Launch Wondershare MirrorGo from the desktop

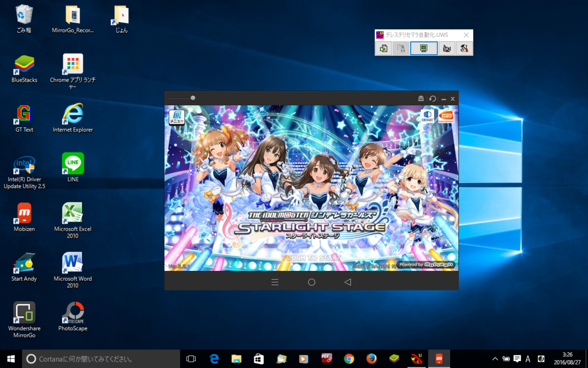point(24,320)
